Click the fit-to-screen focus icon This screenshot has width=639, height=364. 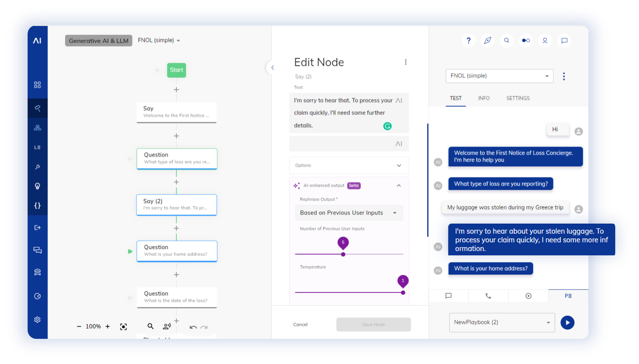point(123,327)
